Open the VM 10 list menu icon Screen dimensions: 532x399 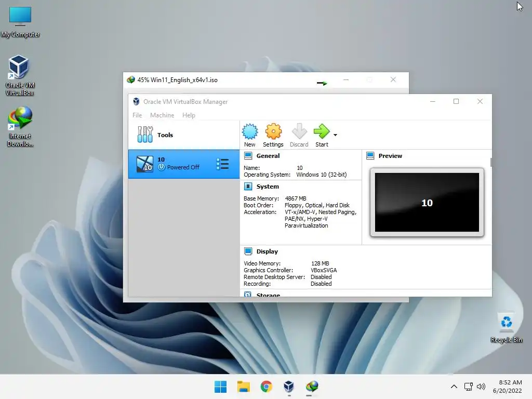[x=222, y=164]
